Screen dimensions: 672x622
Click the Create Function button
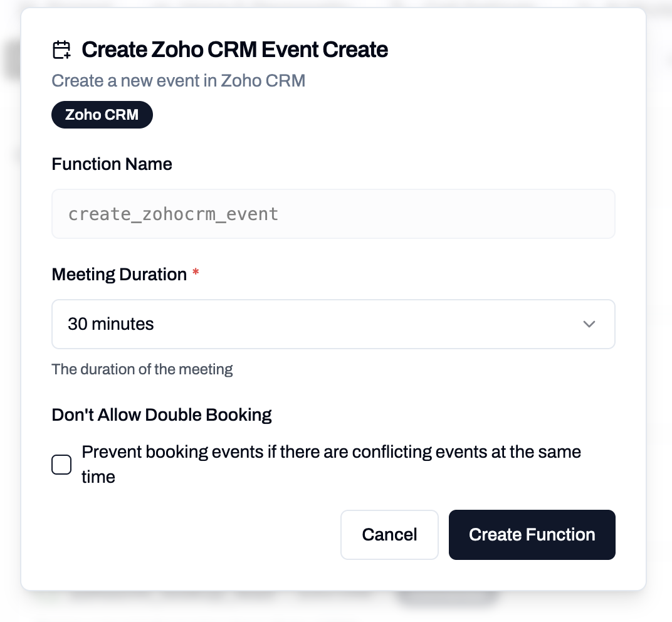(532, 534)
